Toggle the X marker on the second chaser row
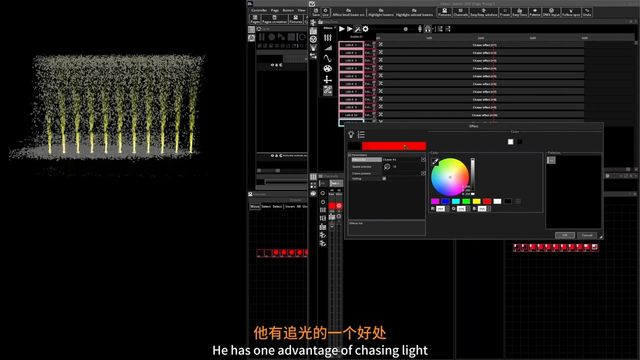Image resolution: width=640 pixels, height=360 pixels. click(x=381, y=52)
